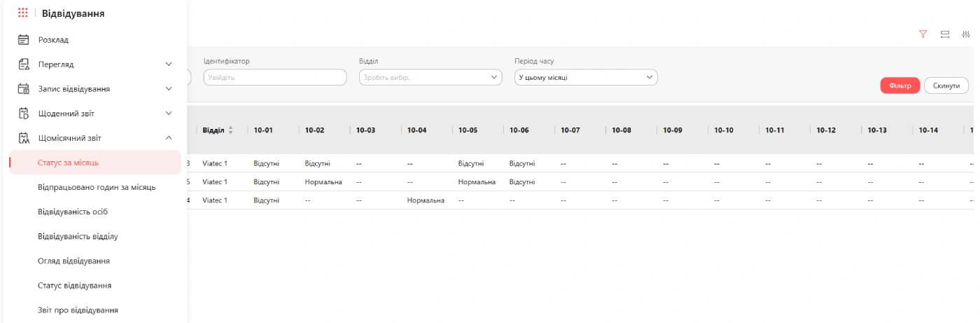980x323 pixels.
Task: Click the row density layout icon
Action: (944, 34)
